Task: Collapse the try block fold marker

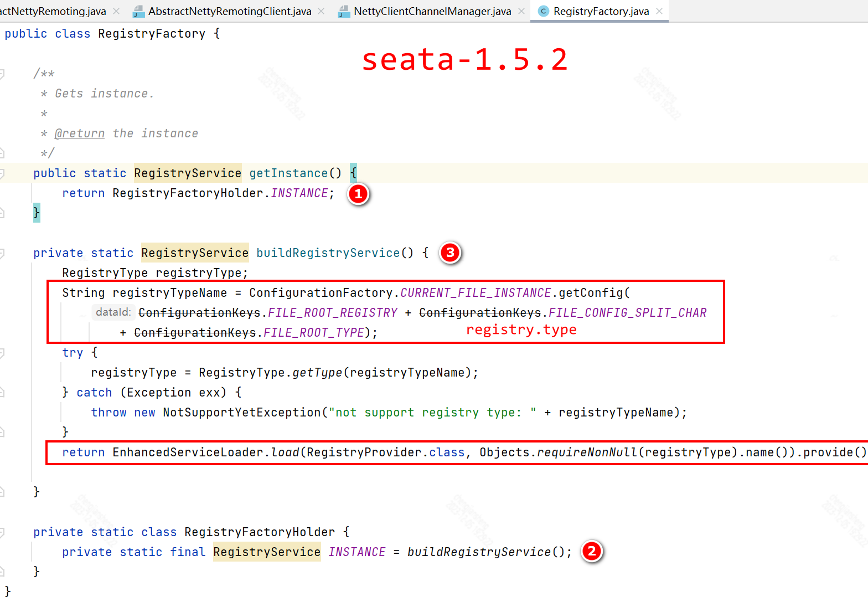Action: (2, 353)
